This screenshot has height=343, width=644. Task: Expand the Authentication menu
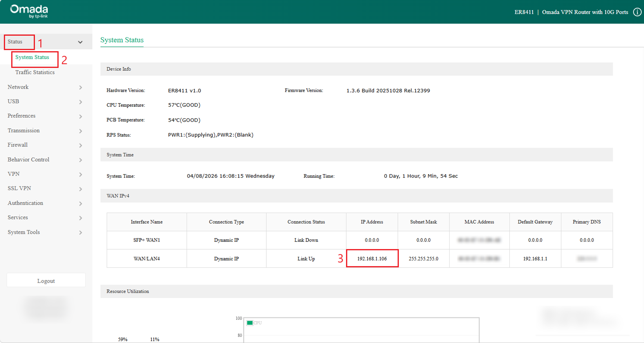click(x=80, y=203)
